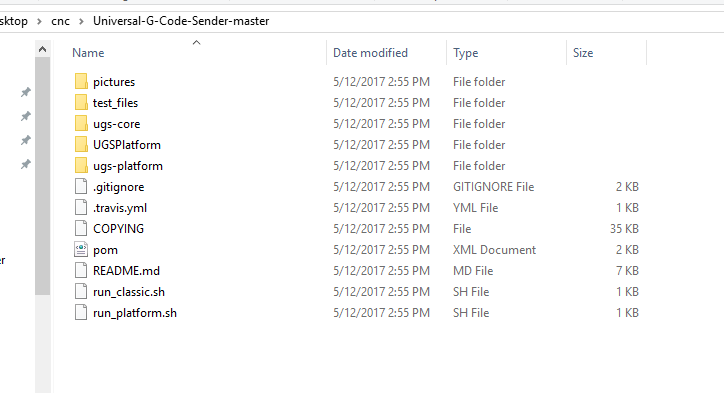The height and width of the screenshot is (393, 724).
Task: Select the UGSPlatform folder icon
Action: pos(81,145)
